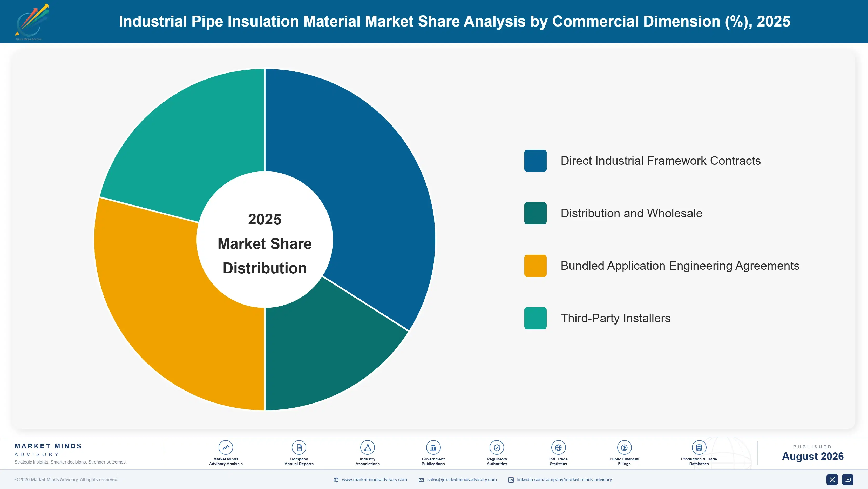
Task: Open the YouTube icon in footer
Action: (x=848, y=480)
